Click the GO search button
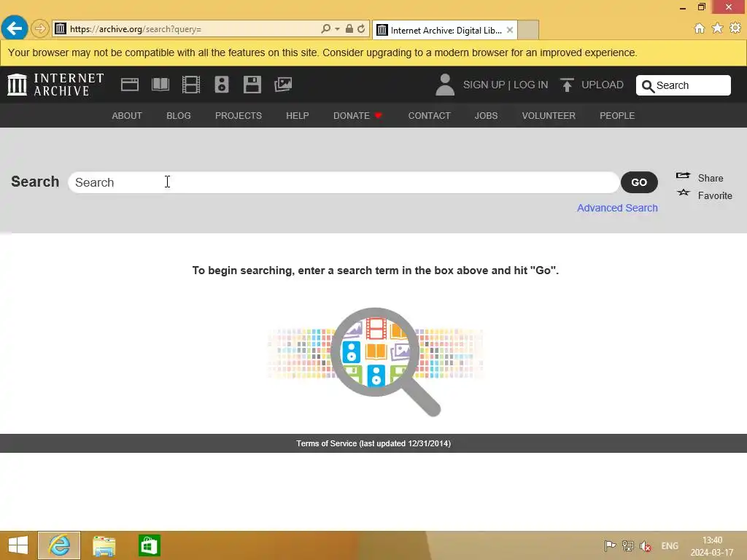 pyautogui.click(x=639, y=182)
